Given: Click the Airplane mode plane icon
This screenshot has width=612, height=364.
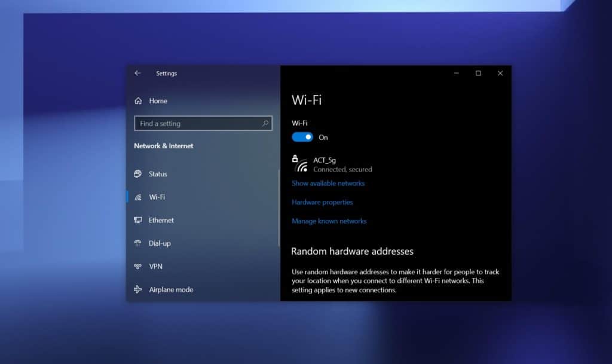Looking at the screenshot, I should [138, 290].
